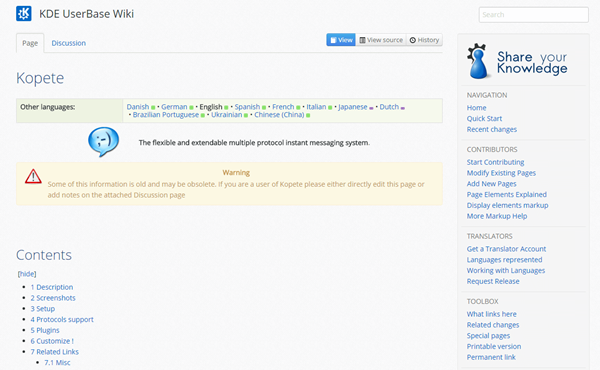Open Start Contributing
Image resolution: width=600 pixels, height=370 pixels.
pos(496,162)
